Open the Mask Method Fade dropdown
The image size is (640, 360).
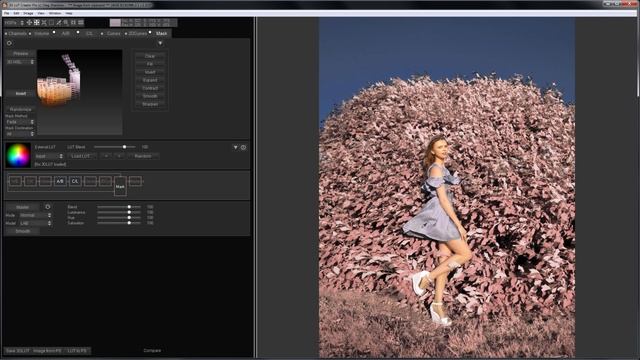pos(20,122)
